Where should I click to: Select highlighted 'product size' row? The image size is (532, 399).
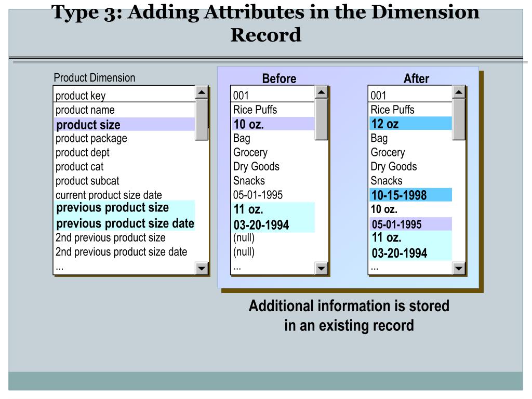[125, 125]
